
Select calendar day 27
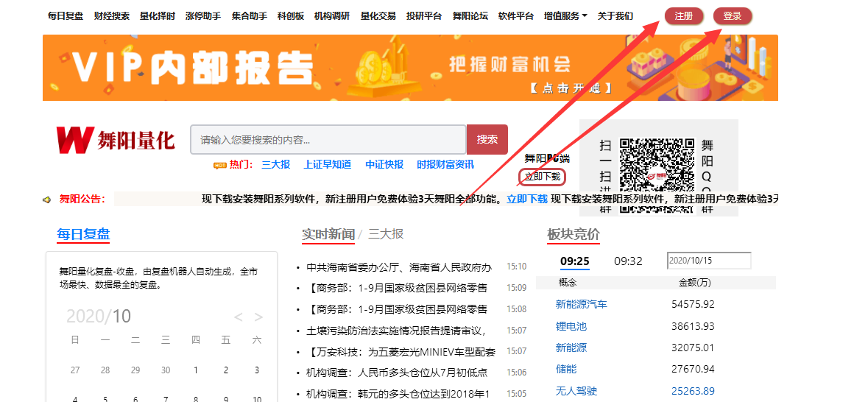pyautogui.click(x=75, y=370)
